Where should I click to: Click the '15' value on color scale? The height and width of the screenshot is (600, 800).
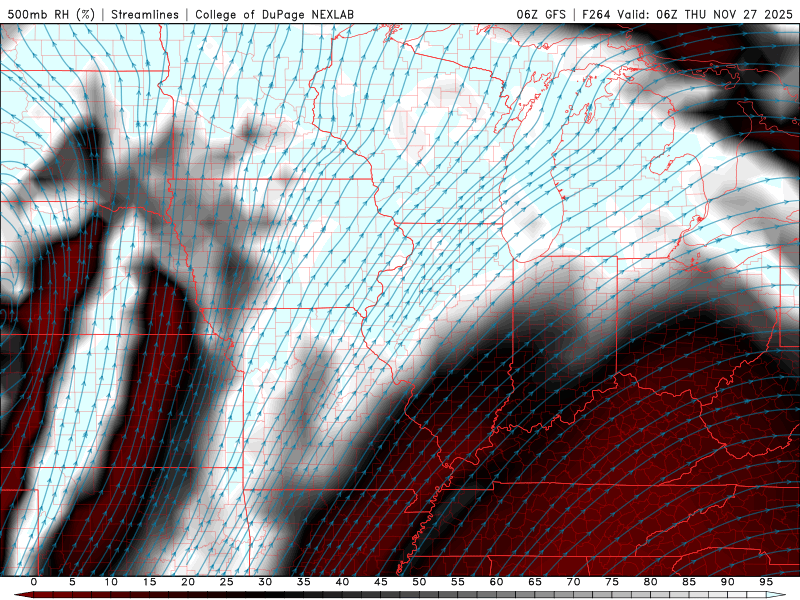[149, 582]
